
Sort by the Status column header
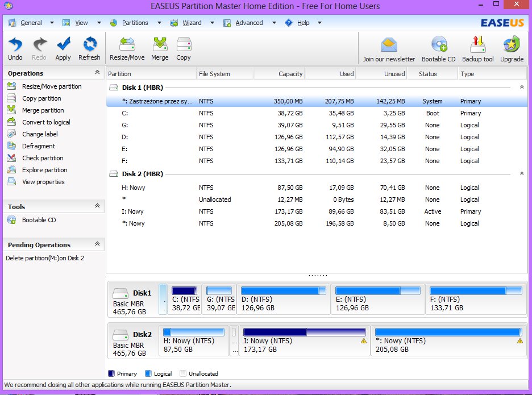[x=432, y=74]
